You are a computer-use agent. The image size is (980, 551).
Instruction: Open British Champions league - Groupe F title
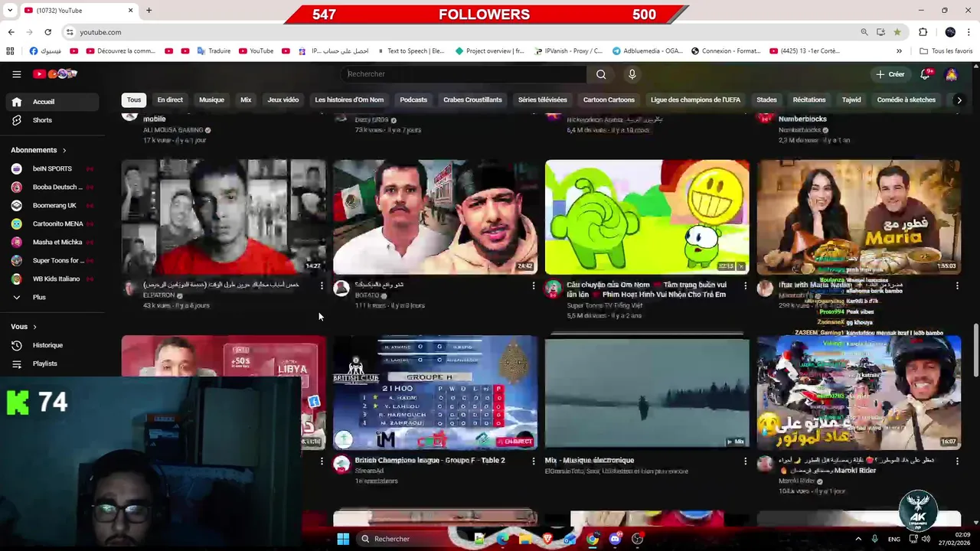pyautogui.click(x=430, y=461)
